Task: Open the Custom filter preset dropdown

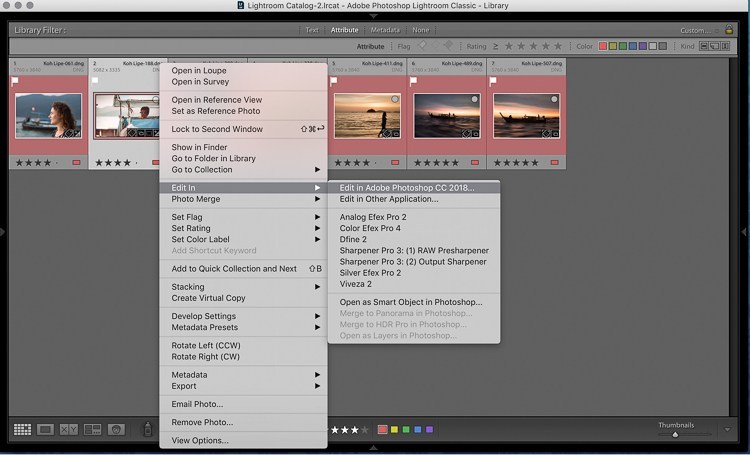Action: [699, 30]
